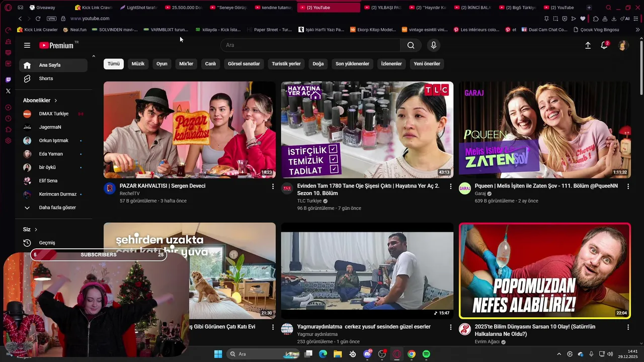This screenshot has height=362, width=644.
Task: Click the search magnifier button
Action: point(411,45)
